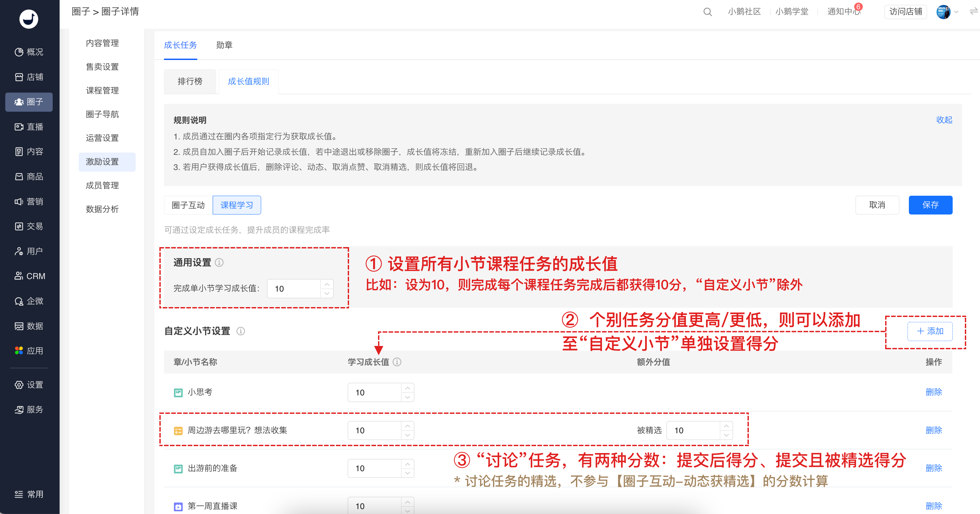Click the 保存 button
This screenshot has width=980, height=514.
(931, 205)
